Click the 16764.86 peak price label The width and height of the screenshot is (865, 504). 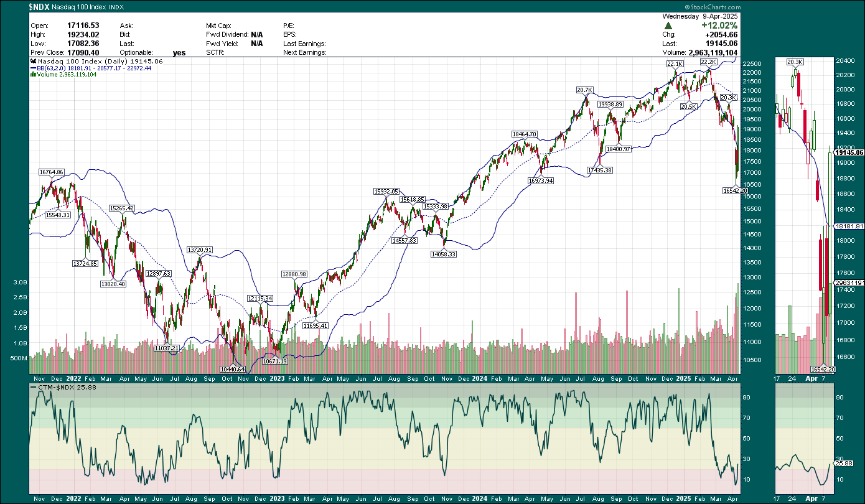coord(51,172)
